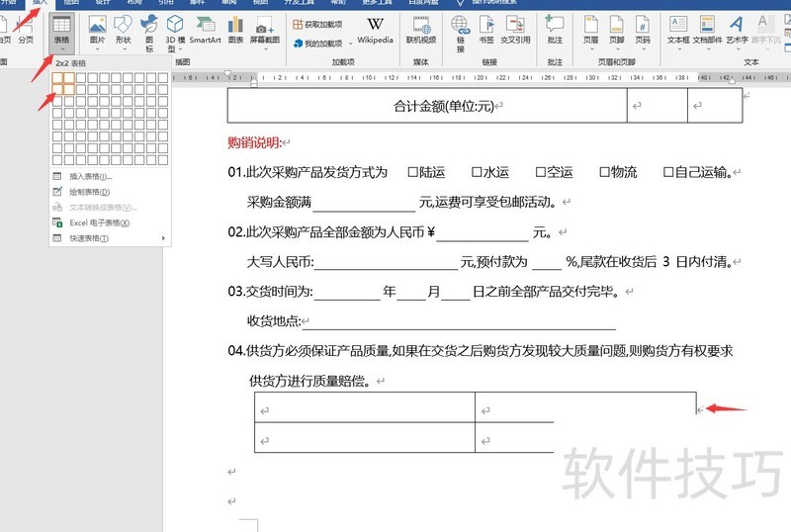Click the 批注 comment icon
Image resolution: width=791 pixels, height=532 pixels.
(555, 25)
